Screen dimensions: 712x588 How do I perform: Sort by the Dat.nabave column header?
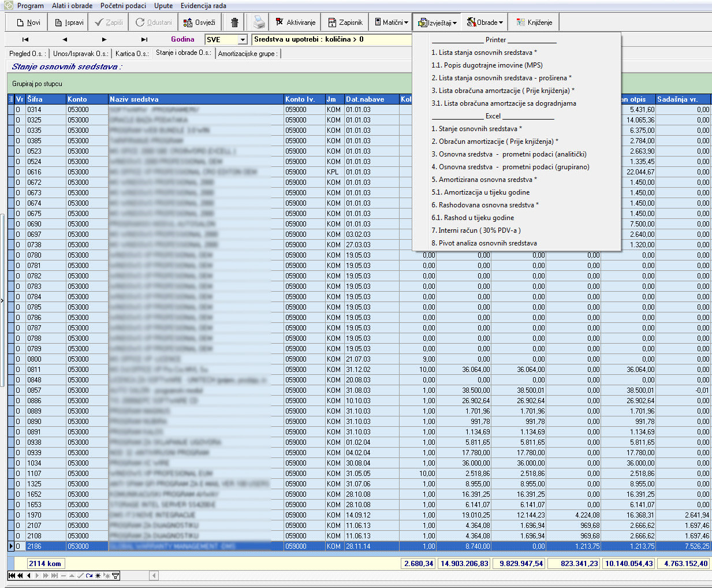point(372,99)
